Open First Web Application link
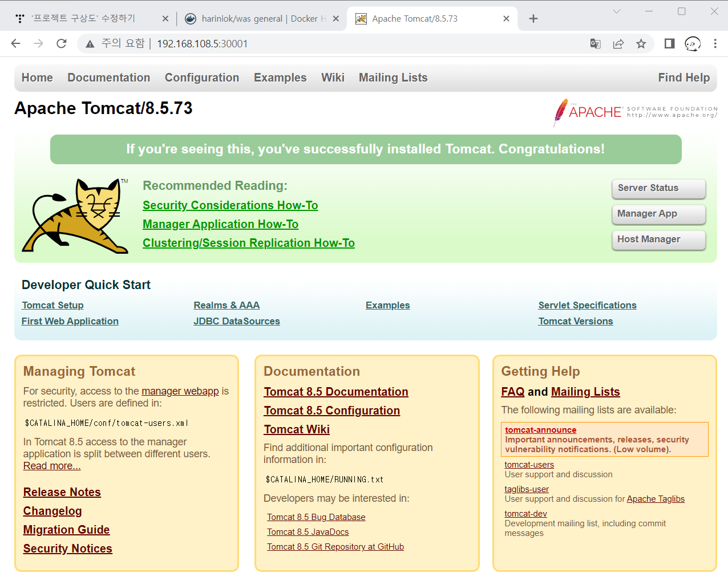Viewport: 728px width, 585px height. click(70, 321)
